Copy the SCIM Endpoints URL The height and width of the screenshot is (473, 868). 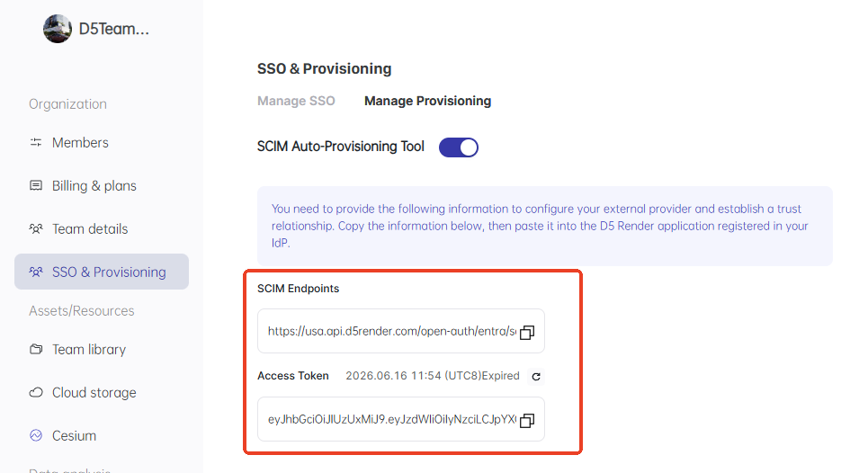[527, 332]
